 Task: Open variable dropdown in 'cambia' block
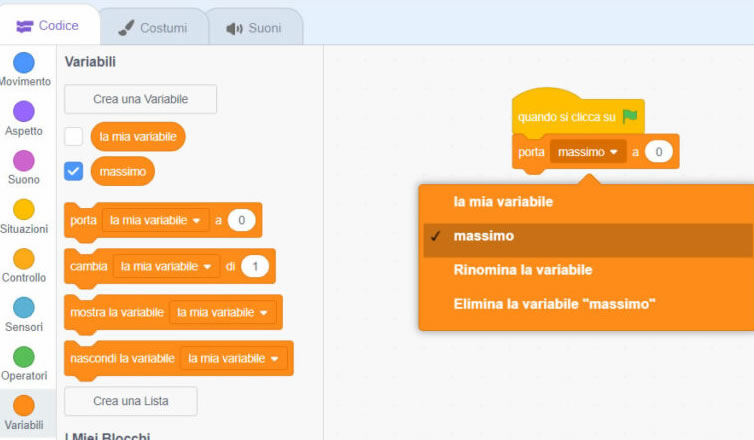(166, 266)
